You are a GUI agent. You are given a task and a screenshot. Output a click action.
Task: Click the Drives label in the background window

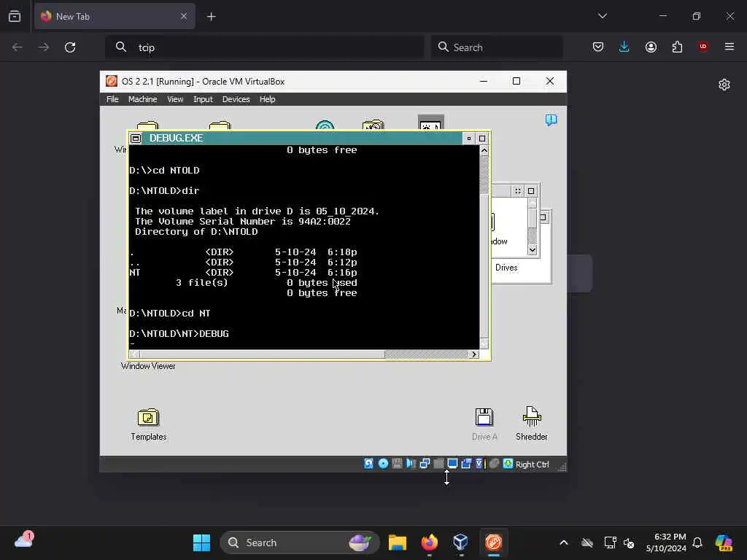click(x=506, y=268)
